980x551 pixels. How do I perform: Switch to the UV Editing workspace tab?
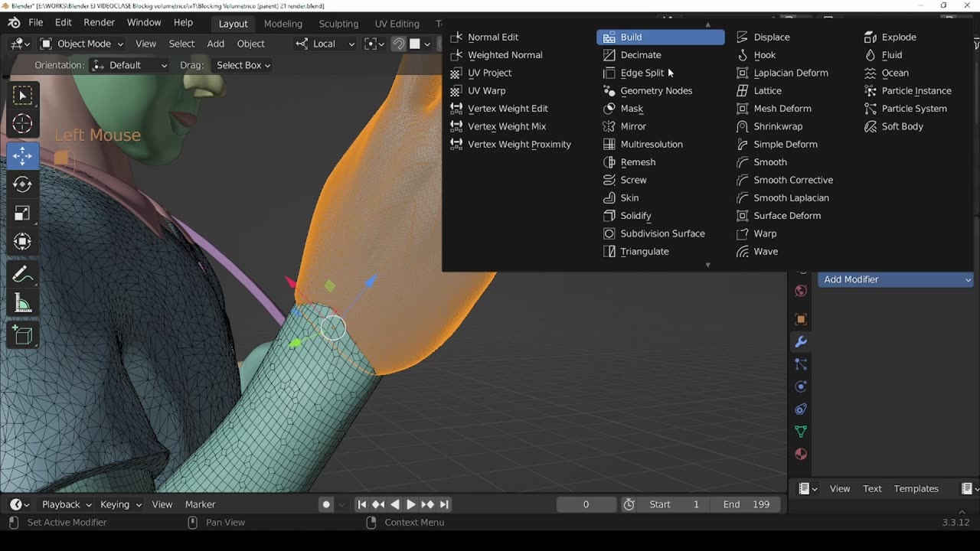[397, 24]
